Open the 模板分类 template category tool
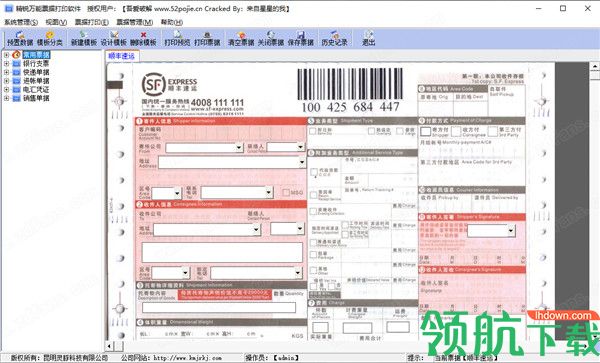 (50, 39)
